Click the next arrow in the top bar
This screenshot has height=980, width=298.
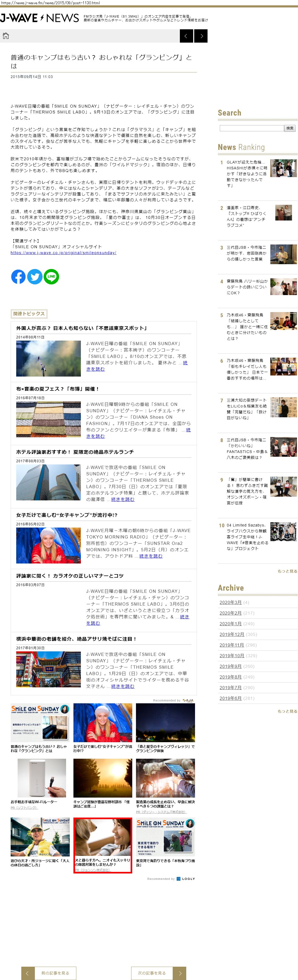click(x=201, y=36)
